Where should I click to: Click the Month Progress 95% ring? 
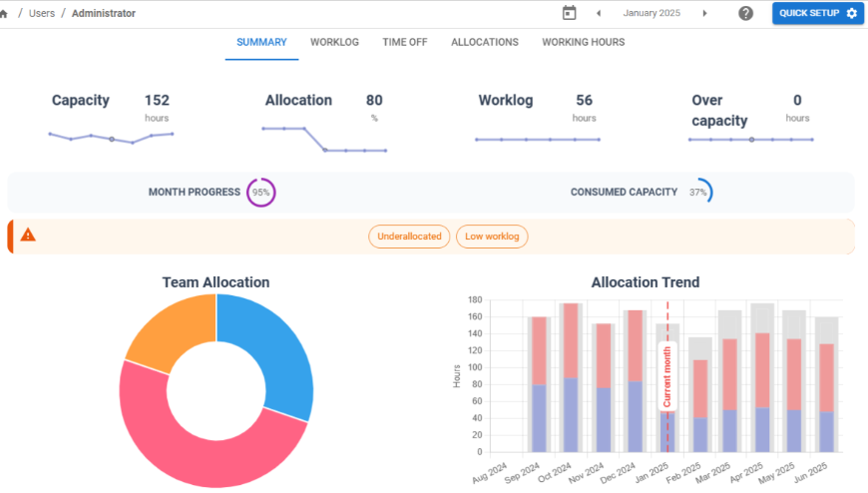260,193
